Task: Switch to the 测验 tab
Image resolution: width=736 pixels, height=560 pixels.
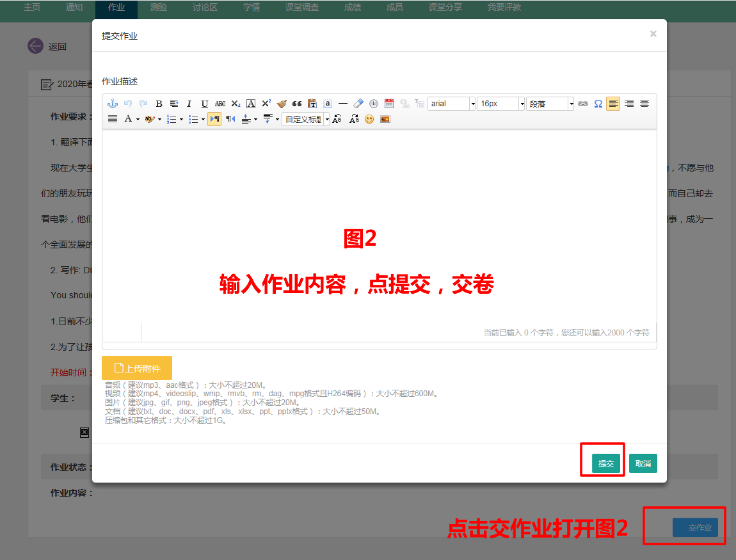Action: tap(159, 8)
